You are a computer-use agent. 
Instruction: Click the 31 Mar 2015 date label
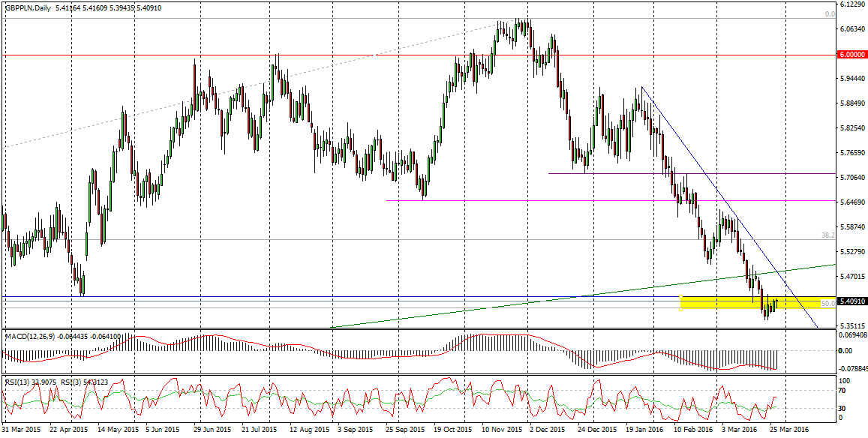pyautogui.click(x=22, y=430)
